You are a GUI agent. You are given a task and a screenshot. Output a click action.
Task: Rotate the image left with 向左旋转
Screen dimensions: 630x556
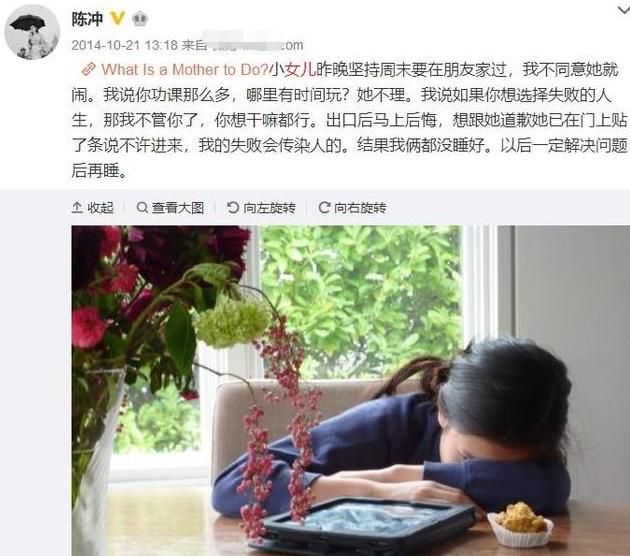261,208
